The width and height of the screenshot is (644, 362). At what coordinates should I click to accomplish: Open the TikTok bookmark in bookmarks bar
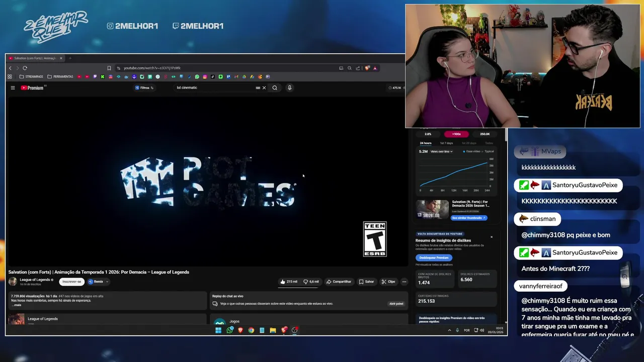point(213,76)
